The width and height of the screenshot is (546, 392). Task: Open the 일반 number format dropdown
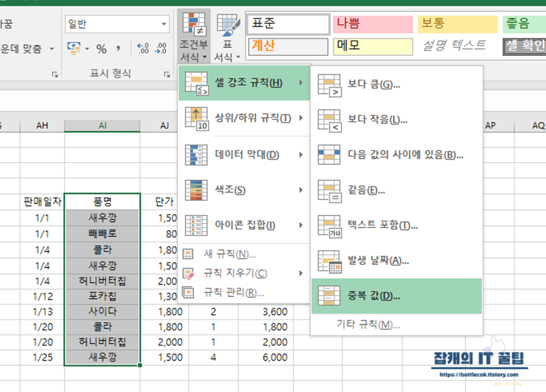[x=164, y=24]
